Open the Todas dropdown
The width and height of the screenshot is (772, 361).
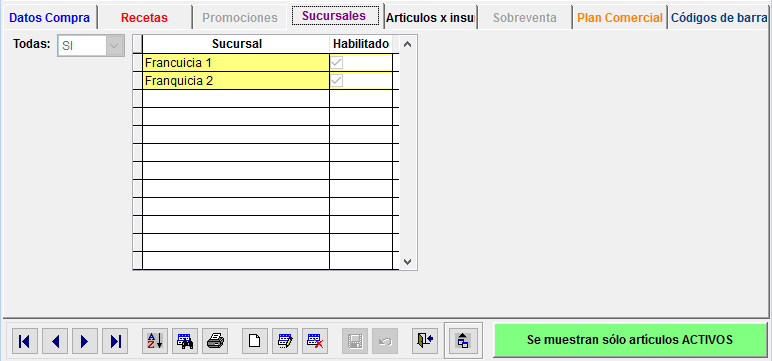pos(114,46)
